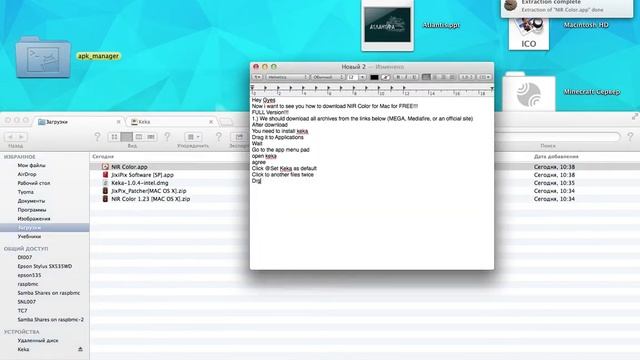Open the list bullets dropdown in TextEdit
Image resolution: width=640 pixels, height=360 pixels.
click(x=484, y=77)
